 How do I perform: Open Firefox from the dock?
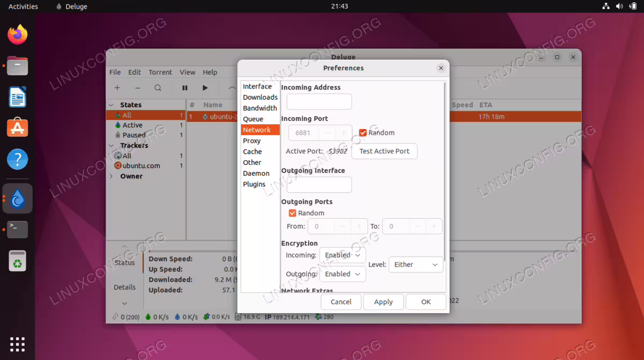point(18,35)
